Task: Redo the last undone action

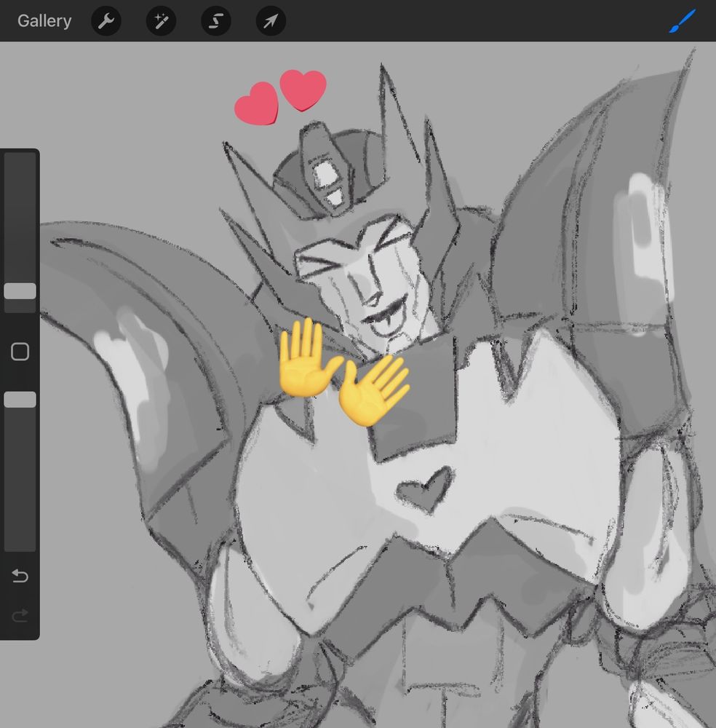Action: tap(20, 616)
